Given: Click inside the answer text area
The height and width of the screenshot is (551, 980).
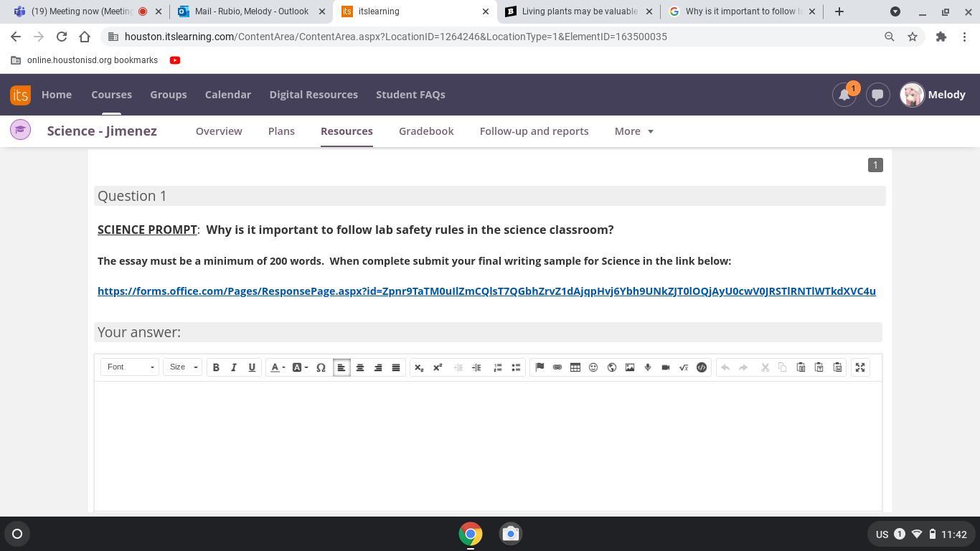Looking at the screenshot, I should click(488, 445).
